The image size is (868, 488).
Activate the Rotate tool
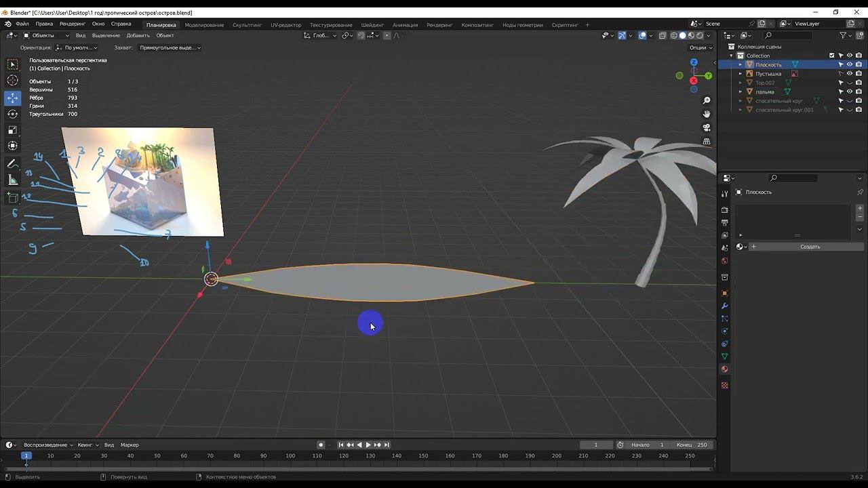(x=13, y=114)
